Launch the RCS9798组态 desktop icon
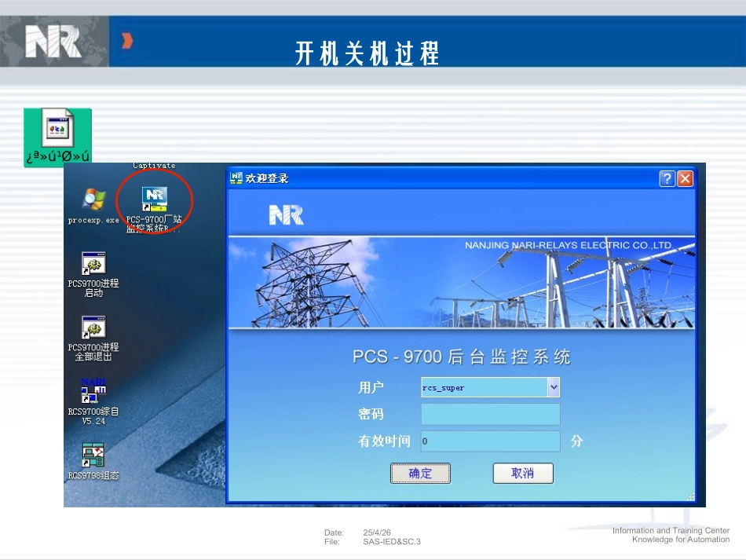Image resolution: width=746 pixels, height=560 pixels. click(x=93, y=455)
